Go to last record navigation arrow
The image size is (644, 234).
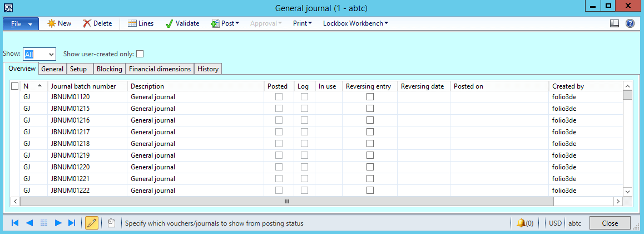click(72, 223)
